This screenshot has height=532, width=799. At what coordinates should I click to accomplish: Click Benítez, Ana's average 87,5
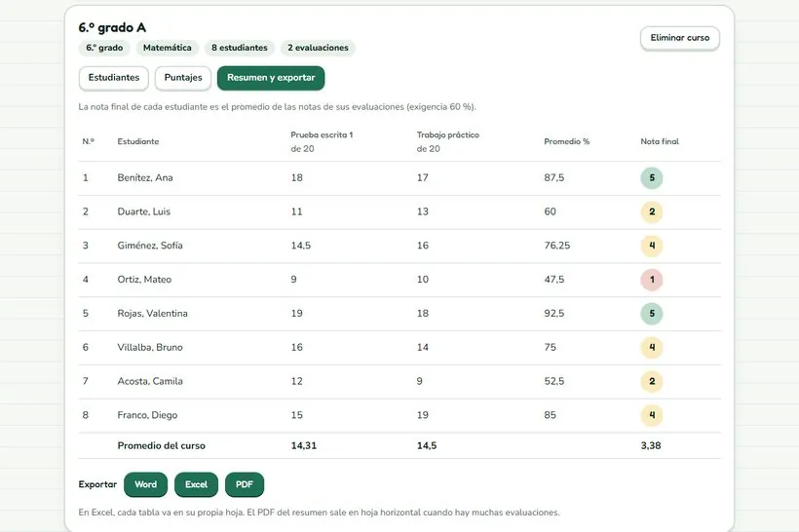tap(553, 178)
